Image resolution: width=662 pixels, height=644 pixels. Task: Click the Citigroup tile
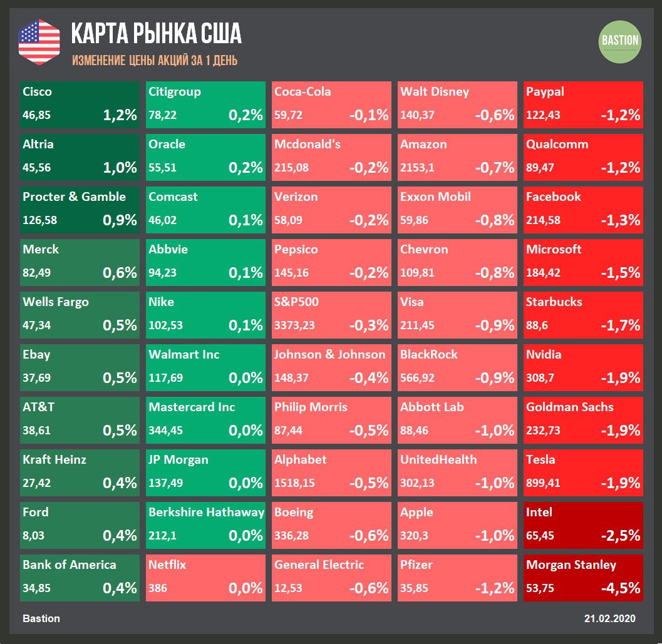205,105
